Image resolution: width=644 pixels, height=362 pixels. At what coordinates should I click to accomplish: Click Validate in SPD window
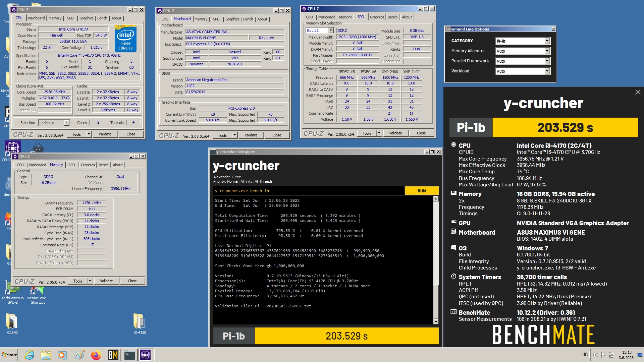click(395, 133)
